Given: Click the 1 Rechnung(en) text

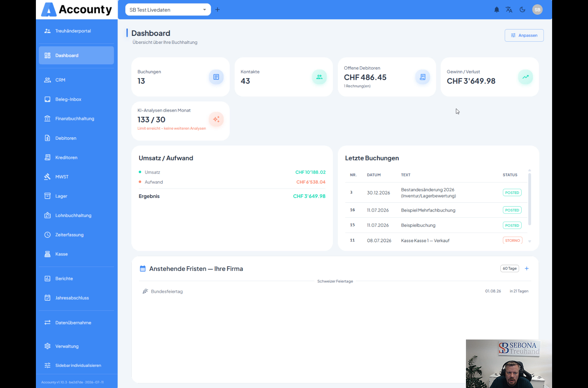Looking at the screenshot, I should click(357, 86).
